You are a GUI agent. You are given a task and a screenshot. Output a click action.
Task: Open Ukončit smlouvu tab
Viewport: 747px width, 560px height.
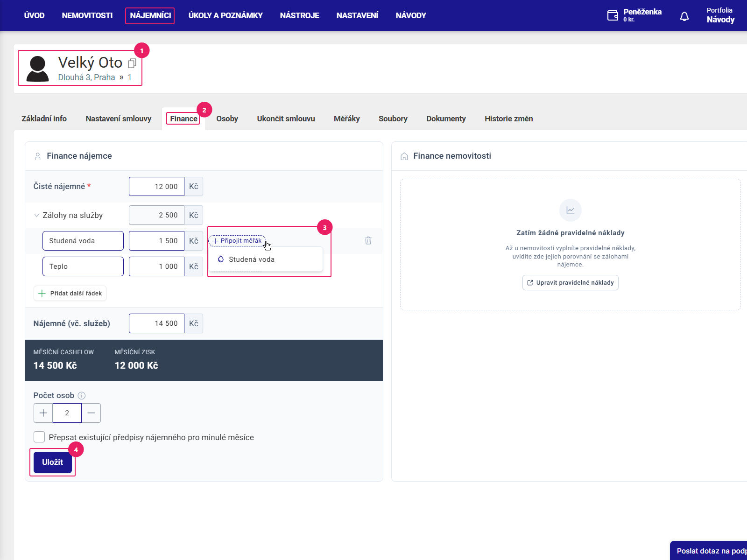coord(286,119)
